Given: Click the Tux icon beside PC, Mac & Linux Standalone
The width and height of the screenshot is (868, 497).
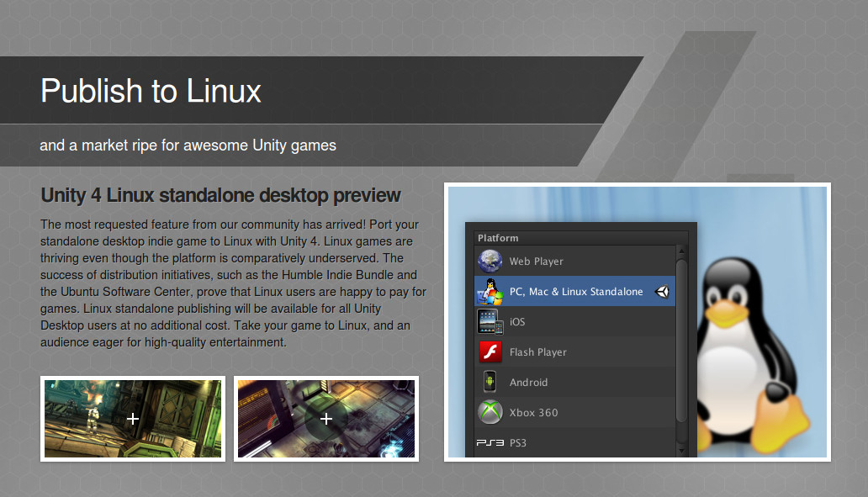Looking at the screenshot, I should 490,292.
